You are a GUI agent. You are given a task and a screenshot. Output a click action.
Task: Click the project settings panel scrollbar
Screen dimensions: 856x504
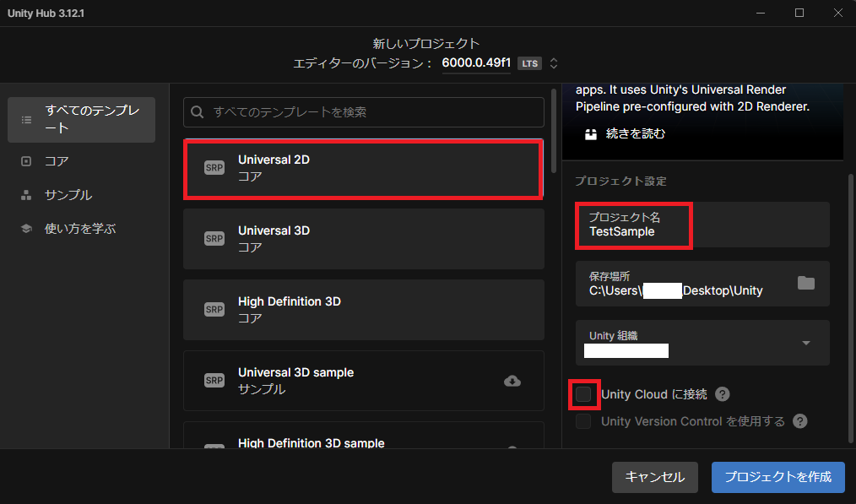tap(850, 308)
